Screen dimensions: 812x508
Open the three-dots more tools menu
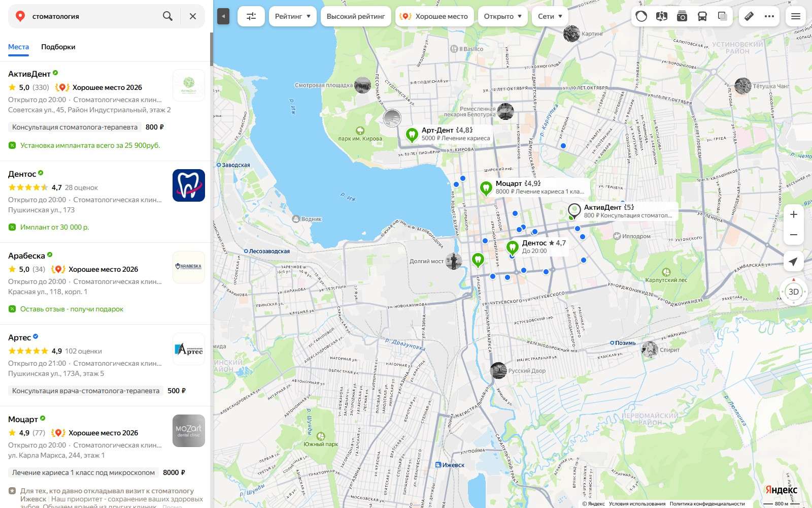click(x=769, y=16)
